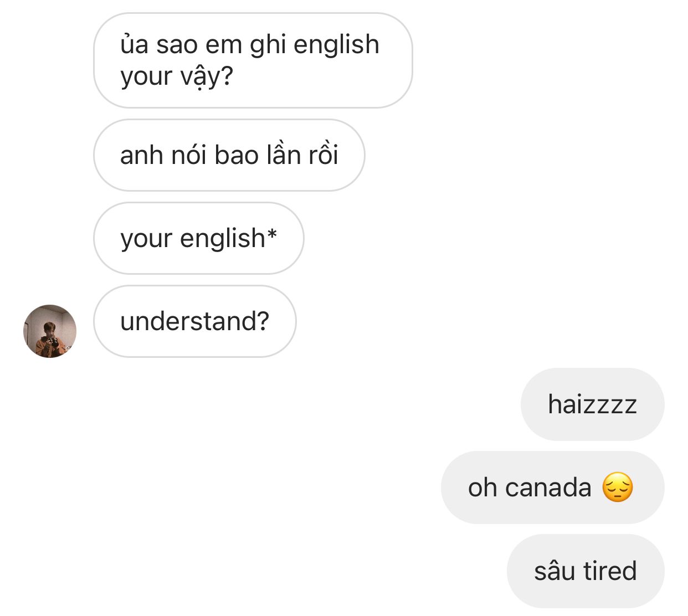Select the 'understand?' message bubble
This screenshot has width=688, height=616.
click(x=195, y=321)
